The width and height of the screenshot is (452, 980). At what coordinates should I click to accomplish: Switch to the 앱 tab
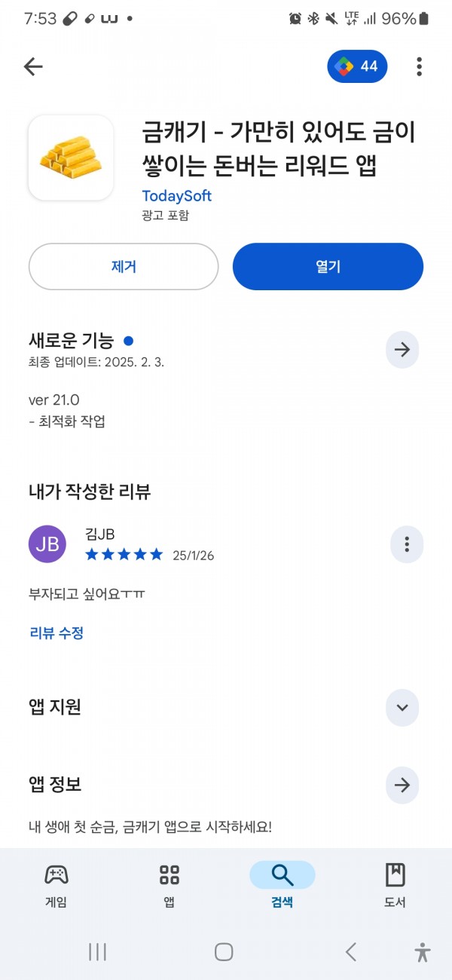coord(169,886)
